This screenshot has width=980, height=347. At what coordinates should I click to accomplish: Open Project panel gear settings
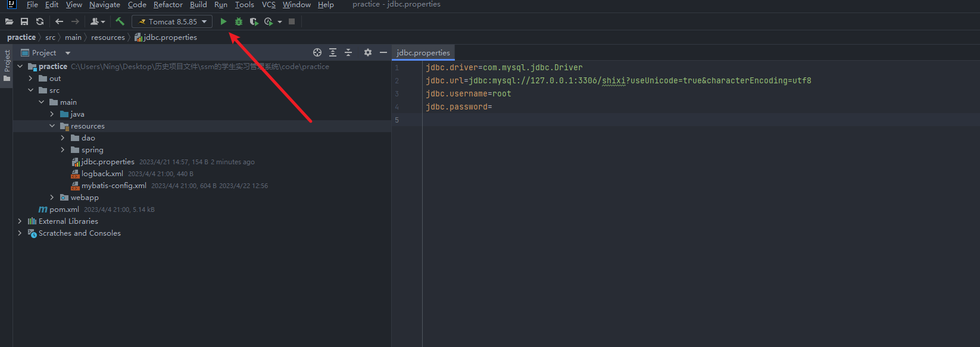368,52
